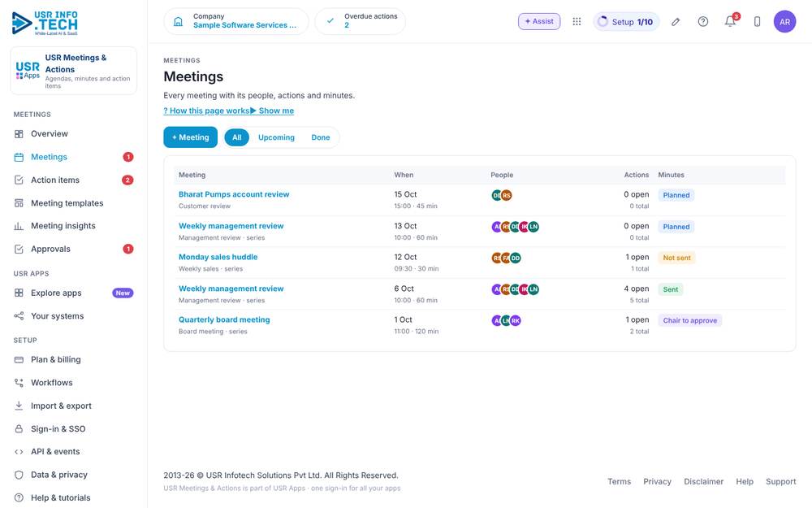The image size is (812, 508).
Task: Click the New badge beside Explore apps
Action: point(123,293)
